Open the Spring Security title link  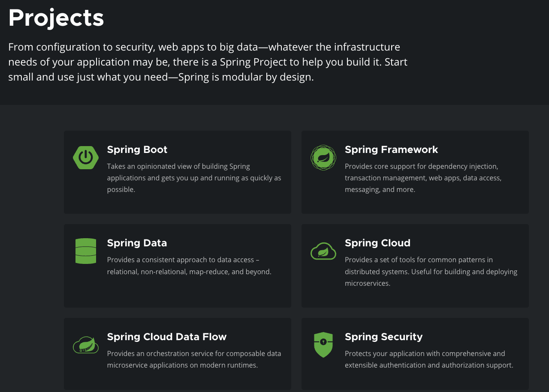(x=383, y=337)
